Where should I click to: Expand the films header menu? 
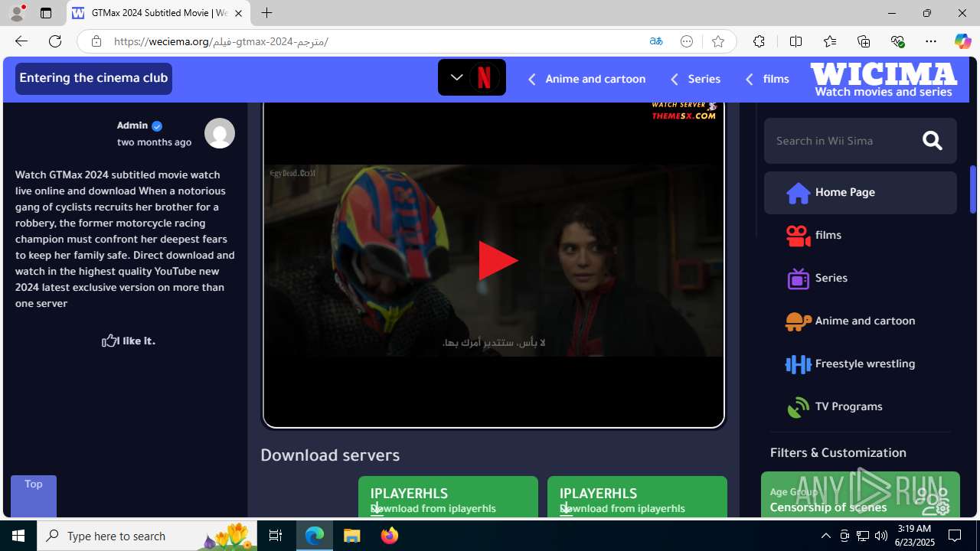[x=767, y=79]
